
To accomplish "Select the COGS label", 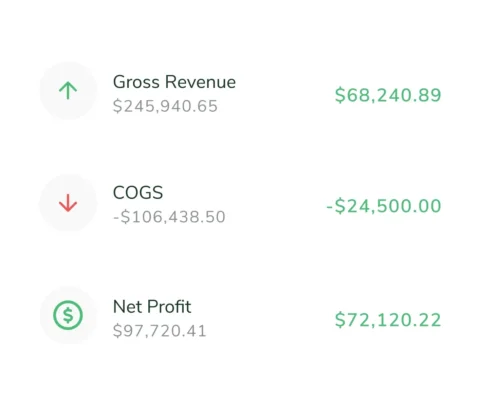I will (x=138, y=193).
